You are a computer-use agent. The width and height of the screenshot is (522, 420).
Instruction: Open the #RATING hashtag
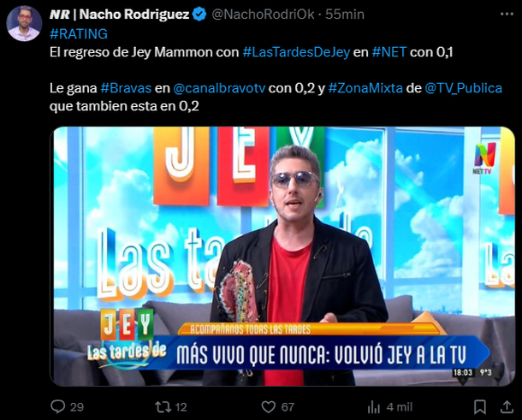(x=79, y=34)
